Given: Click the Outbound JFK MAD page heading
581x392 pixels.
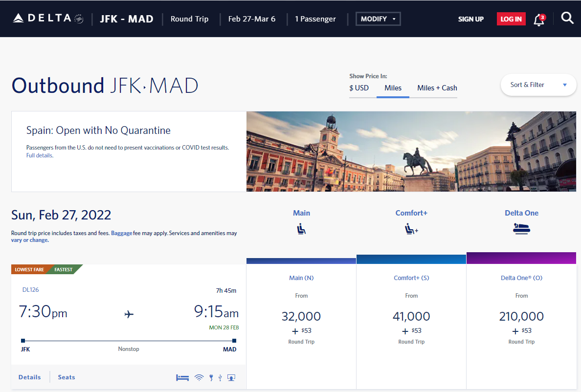Looking at the screenshot, I should (105, 86).
